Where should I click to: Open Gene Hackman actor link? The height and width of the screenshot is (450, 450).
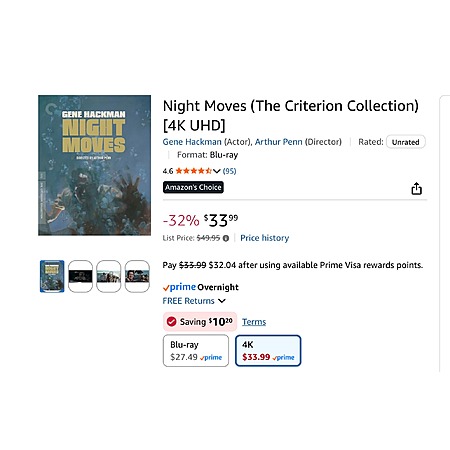coord(192,142)
